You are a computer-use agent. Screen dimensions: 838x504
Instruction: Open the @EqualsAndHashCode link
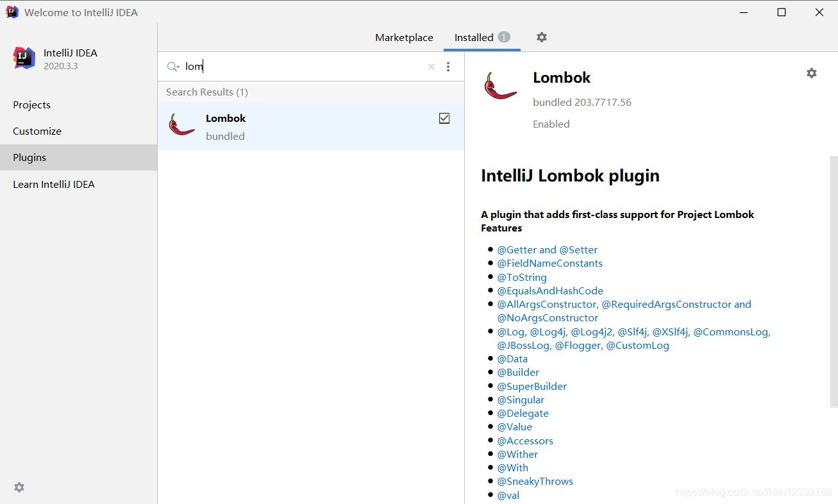(550, 290)
